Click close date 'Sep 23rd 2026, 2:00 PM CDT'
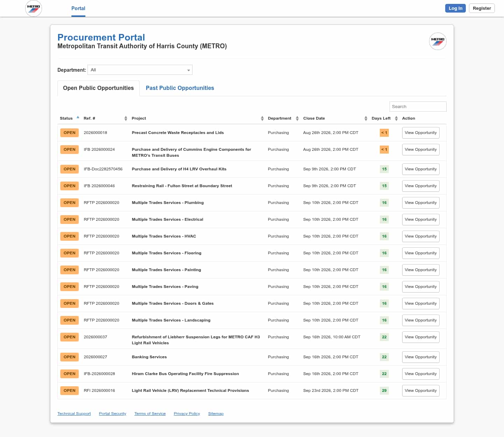Image resolution: width=504 pixels, height=437 pixels. pos(331,391)
